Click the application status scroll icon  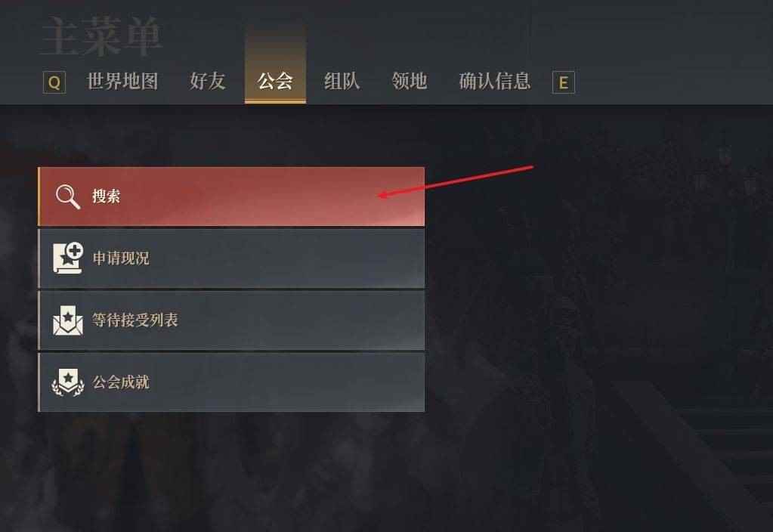(x=68, y=258)
